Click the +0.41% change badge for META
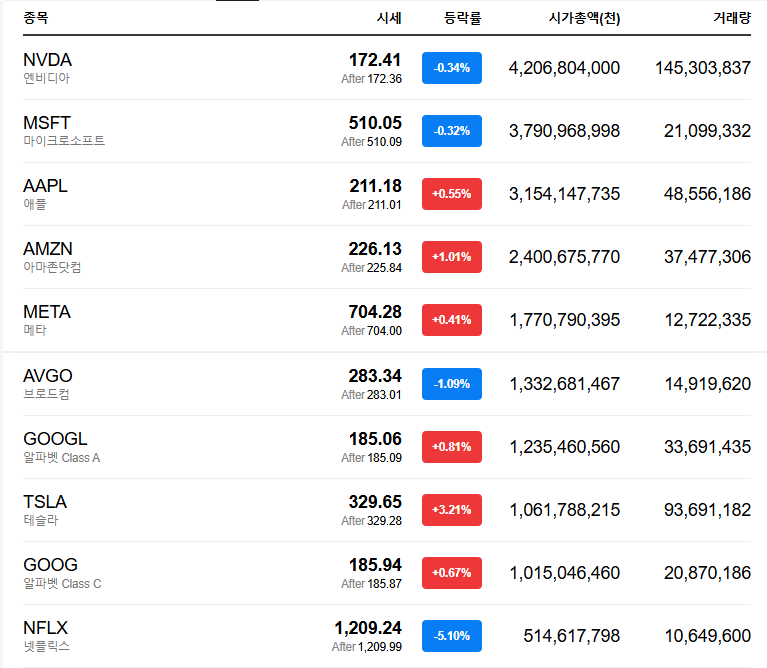 tap(452, 320)
